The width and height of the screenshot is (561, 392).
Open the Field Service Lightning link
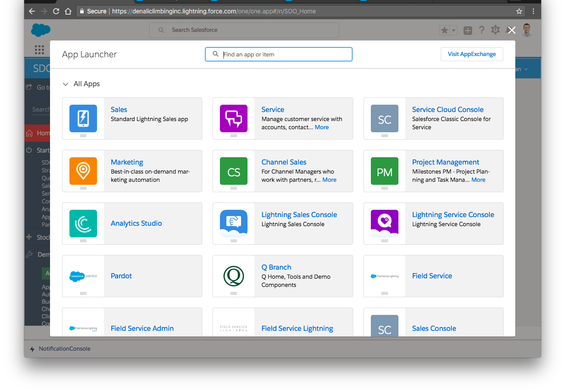297,328
